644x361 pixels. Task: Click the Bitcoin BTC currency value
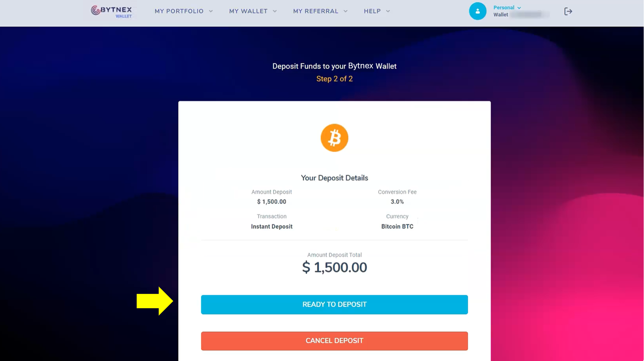(x=397, y=227)
